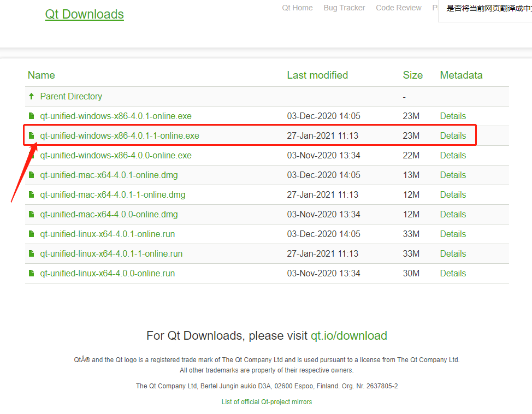Click the Metadata column header
Screen dimensions: 532x414
pos(461,75)
